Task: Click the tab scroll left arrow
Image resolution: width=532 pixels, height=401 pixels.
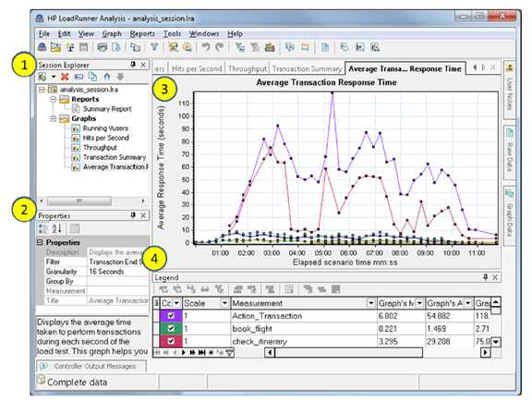Action: tap(475, 67)
